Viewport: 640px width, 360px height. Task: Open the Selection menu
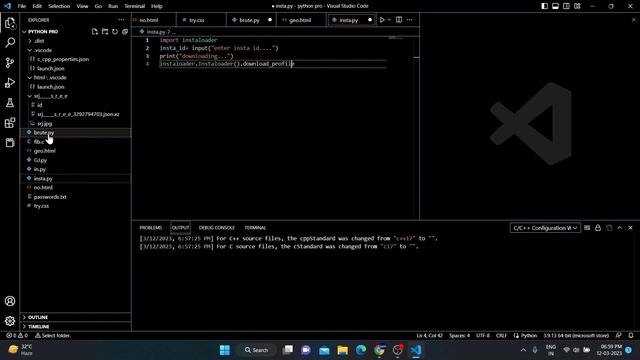[59, 6]
